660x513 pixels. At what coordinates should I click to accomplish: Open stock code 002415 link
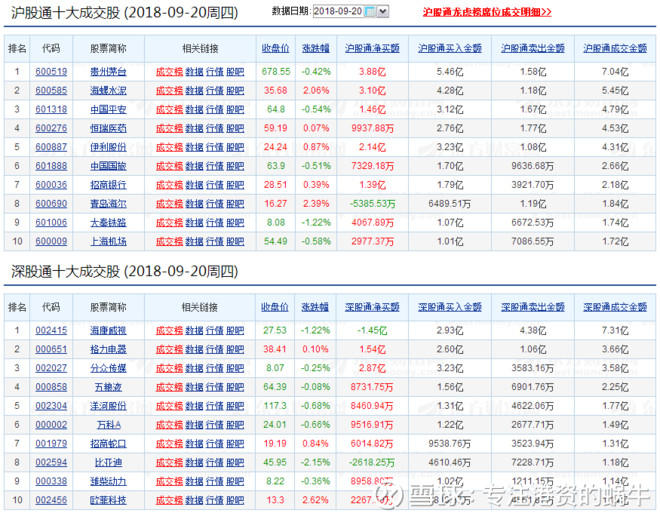[x=51, y=331]
